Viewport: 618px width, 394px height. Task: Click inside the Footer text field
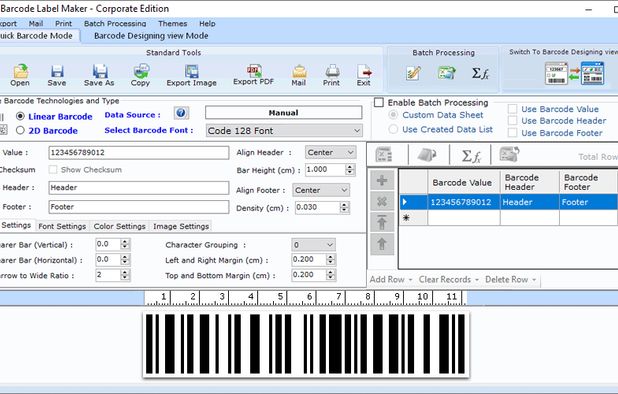pos(139,207)
